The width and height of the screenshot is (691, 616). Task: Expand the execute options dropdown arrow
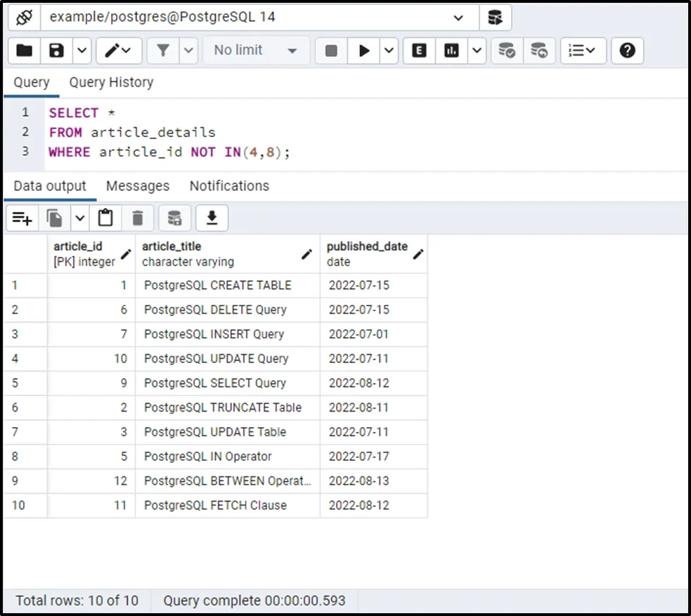click(x=389, y=51)
